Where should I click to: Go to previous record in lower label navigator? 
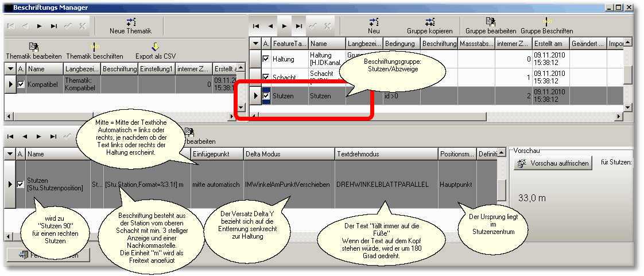pos(25,136)
